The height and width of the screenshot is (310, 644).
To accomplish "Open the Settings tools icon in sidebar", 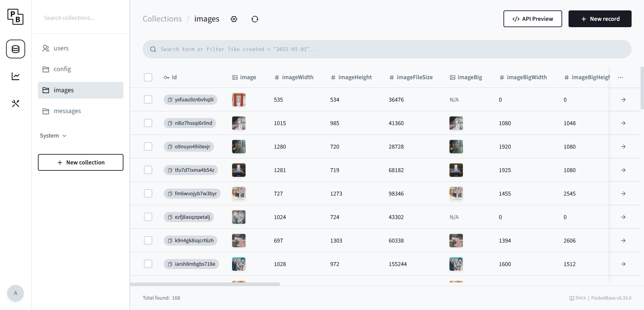I will [15, 103].
